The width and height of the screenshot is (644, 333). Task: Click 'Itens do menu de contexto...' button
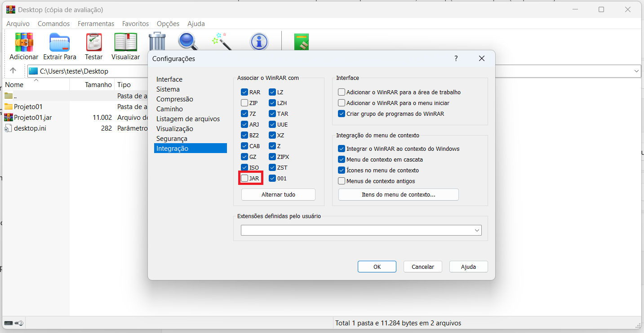[x=399, y=195]
